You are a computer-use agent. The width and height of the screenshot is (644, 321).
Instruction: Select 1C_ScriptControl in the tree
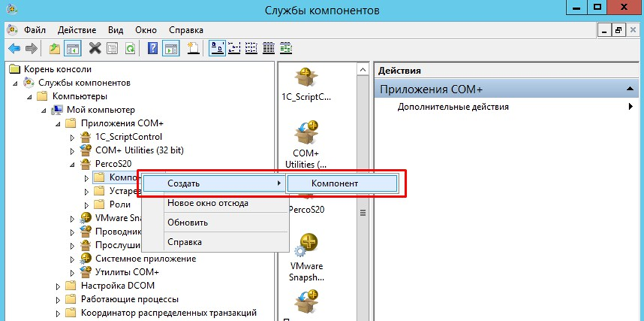[128, 137]
